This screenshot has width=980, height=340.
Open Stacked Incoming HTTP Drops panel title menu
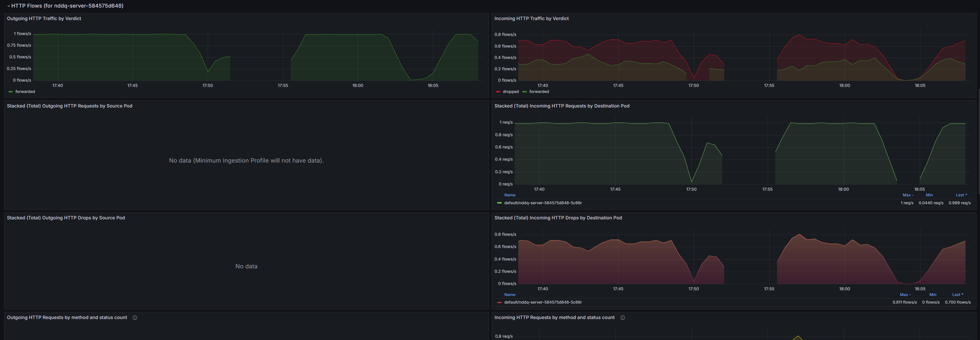tap(558, 218)
